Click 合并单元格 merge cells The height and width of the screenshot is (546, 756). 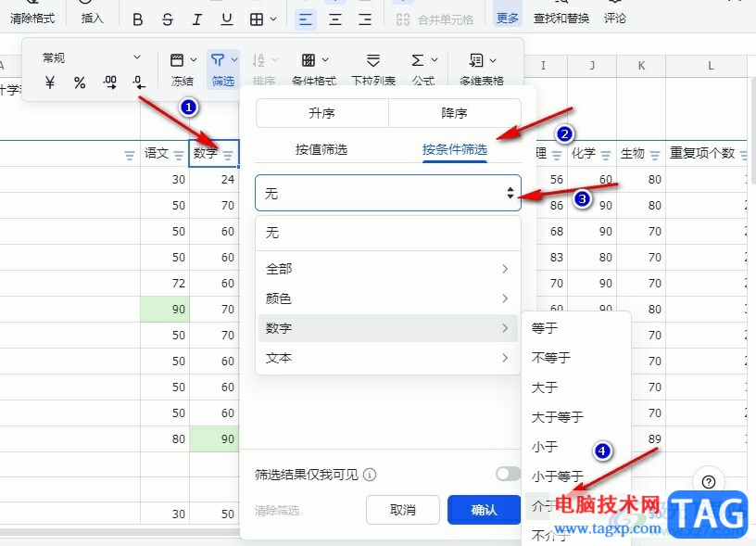click(435, 19)
